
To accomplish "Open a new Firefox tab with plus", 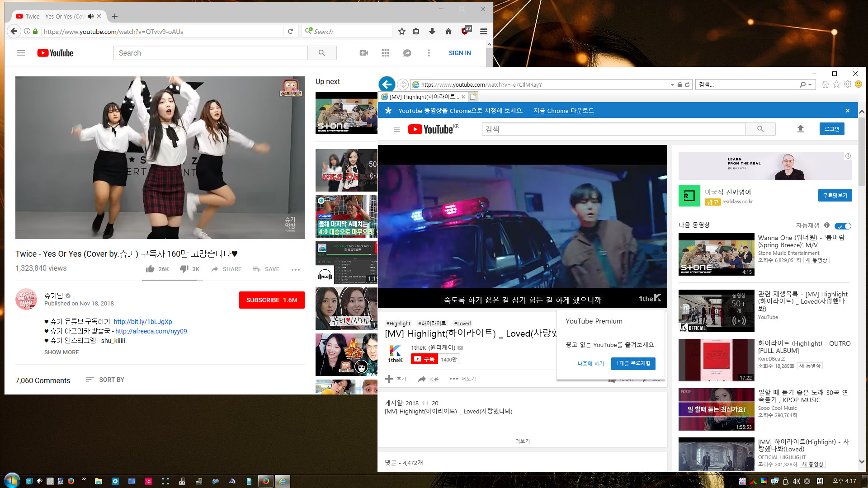I will pos(115,16).
